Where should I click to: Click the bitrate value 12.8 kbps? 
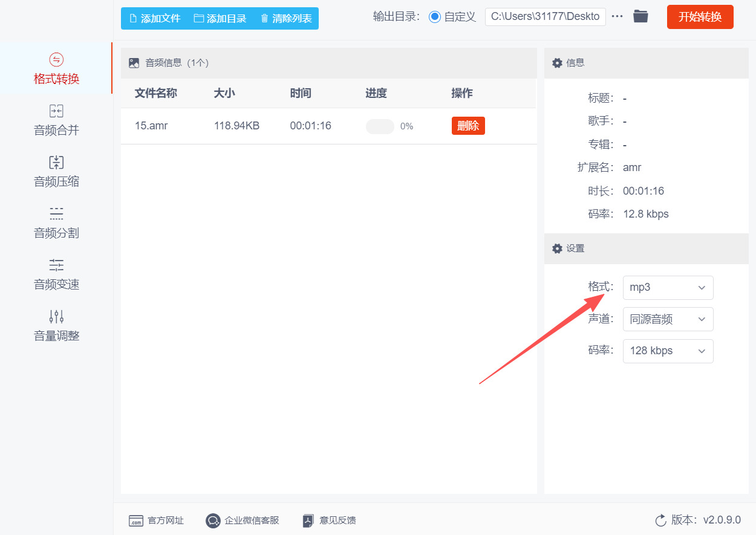pos(646,214)
